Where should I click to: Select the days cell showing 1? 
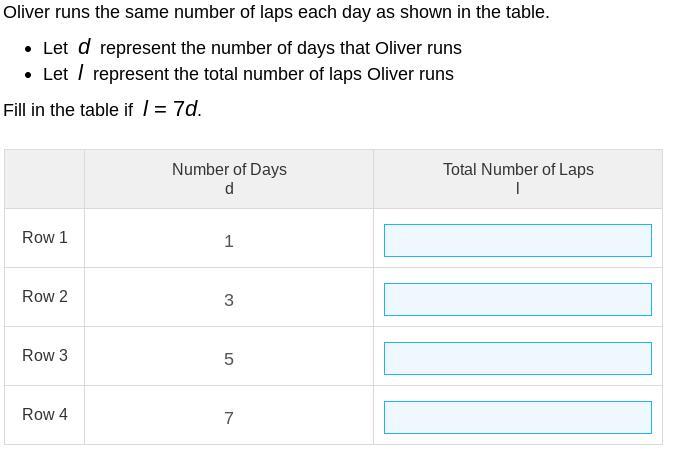click(229, 241)
